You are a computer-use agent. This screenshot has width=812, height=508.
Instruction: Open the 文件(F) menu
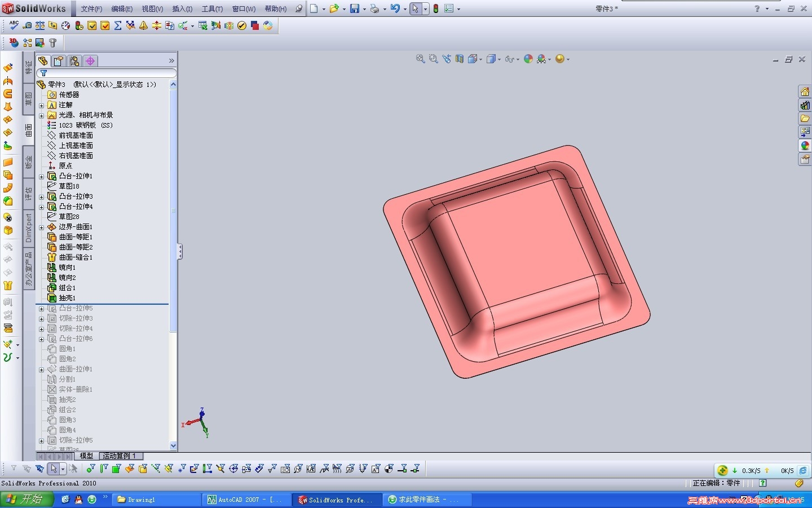91,8
